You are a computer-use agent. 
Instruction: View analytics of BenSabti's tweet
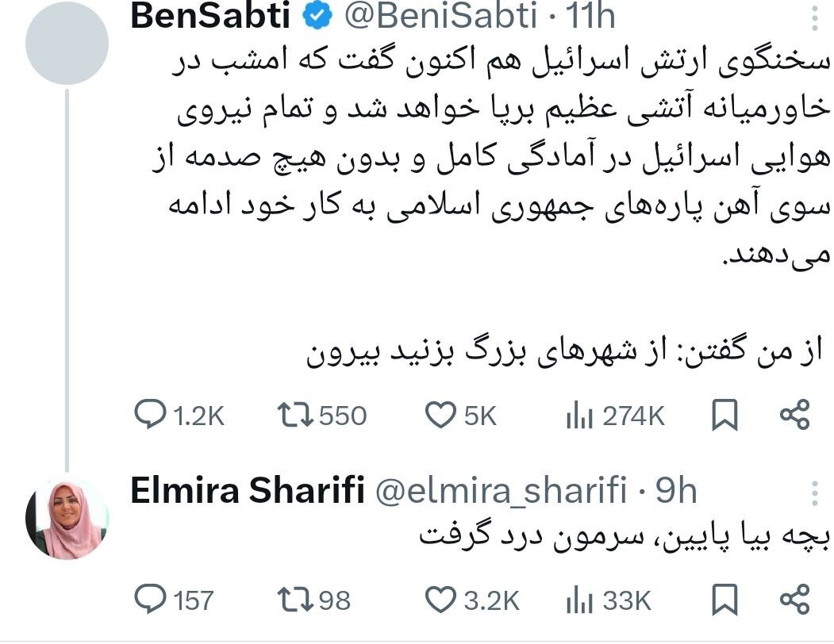(x=578, y=416)
